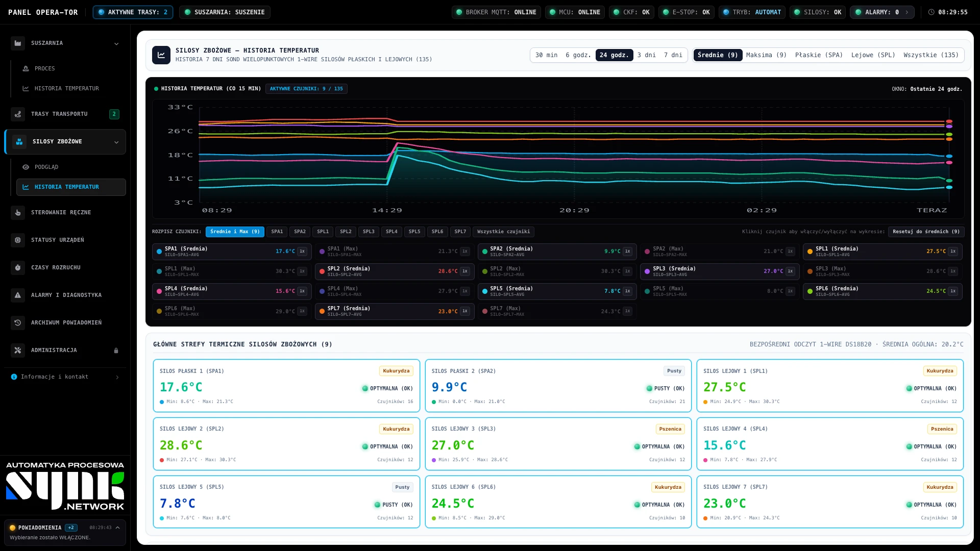Image resolution: width=980 pixels, height=551 pixels.
Task: Click the Trasy transportu route icon
Action: coord(18,114)
